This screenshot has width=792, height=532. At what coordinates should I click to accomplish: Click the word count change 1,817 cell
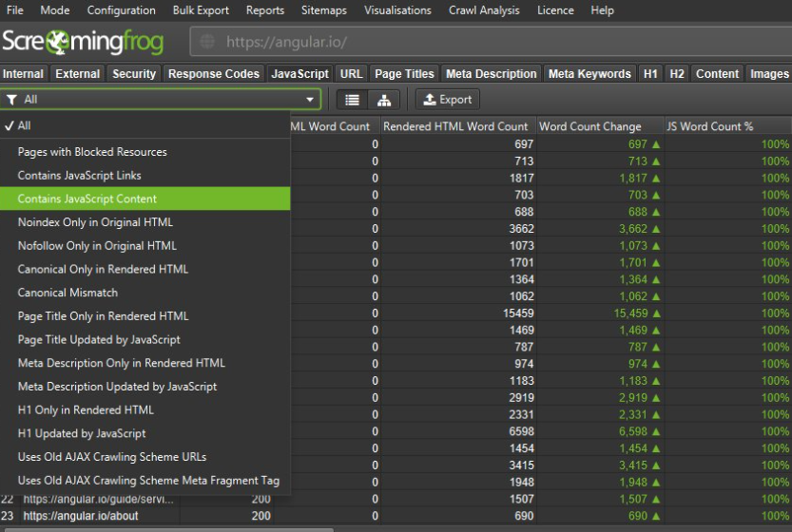[x=600, y=179]
